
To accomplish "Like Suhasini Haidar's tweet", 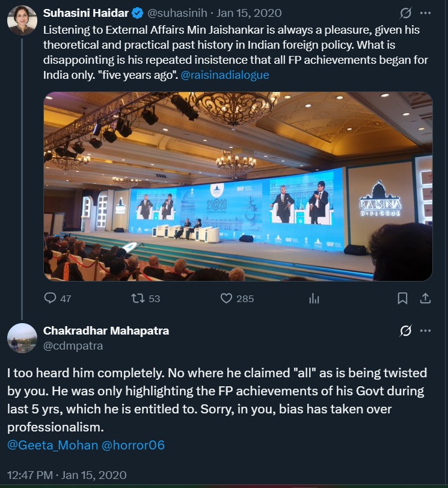I will click(x=227, y=298).
